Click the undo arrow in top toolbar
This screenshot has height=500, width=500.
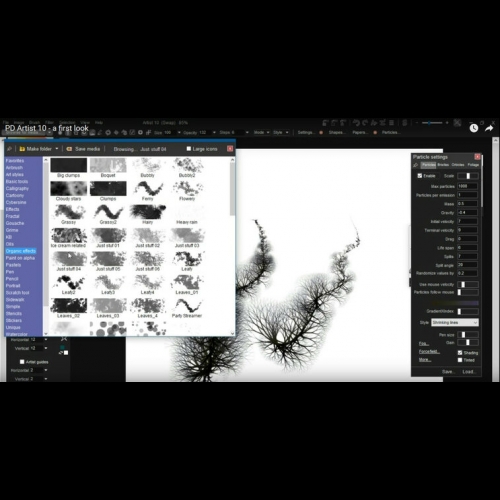[356, 123]
